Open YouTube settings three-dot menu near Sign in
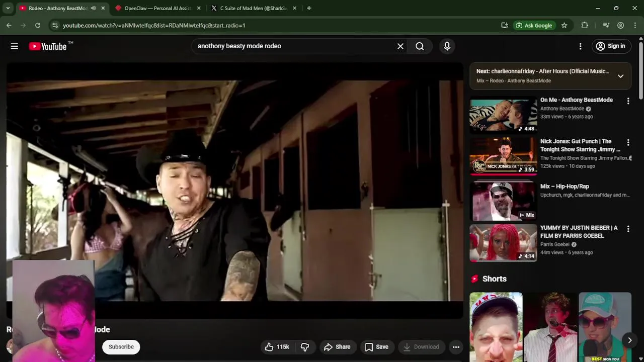Image resolution: width=644 pixels, height=362 pixels. pyautogui.click(x=580, y=46)
